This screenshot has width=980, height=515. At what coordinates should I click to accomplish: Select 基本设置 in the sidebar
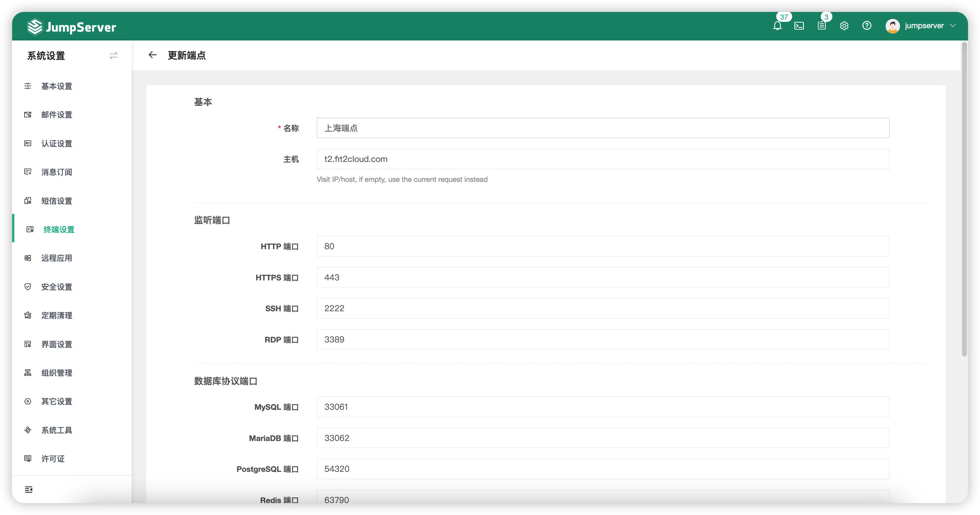point(57,86)
